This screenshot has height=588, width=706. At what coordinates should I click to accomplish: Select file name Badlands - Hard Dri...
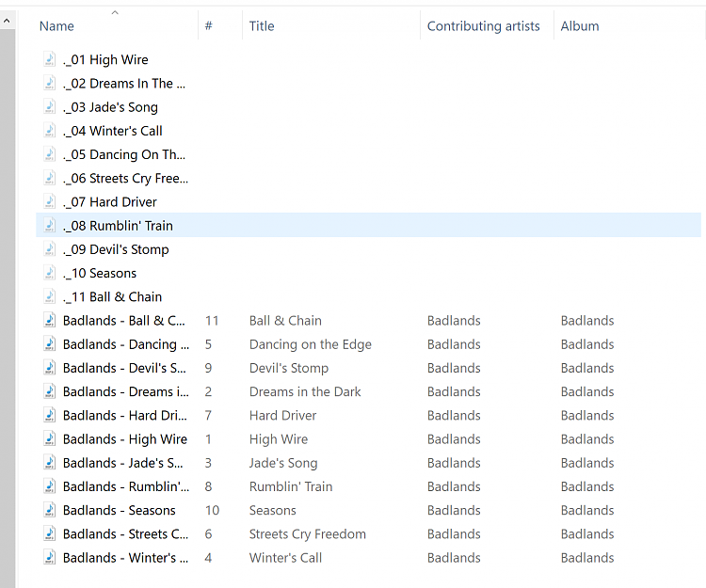124,415
